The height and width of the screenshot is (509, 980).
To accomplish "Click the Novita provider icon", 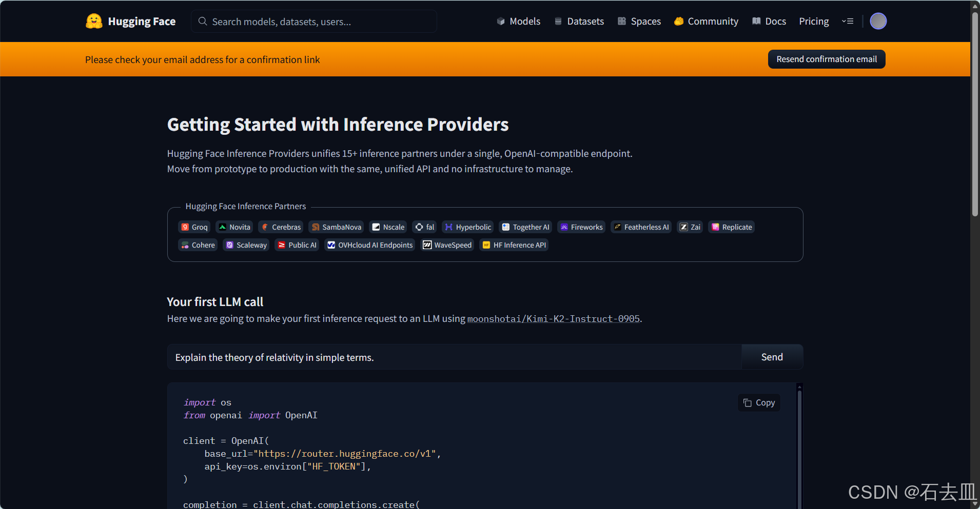I will pos(223,227).
